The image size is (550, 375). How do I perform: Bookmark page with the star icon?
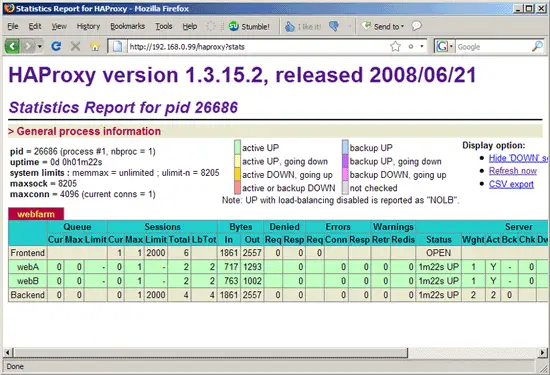tap(395, 46)
